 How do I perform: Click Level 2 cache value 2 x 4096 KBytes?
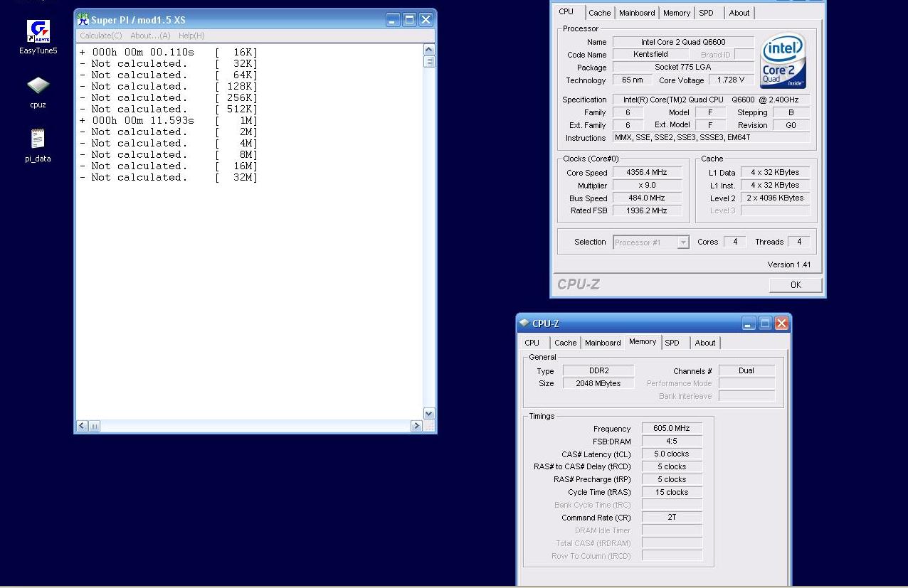coord(775,198)
